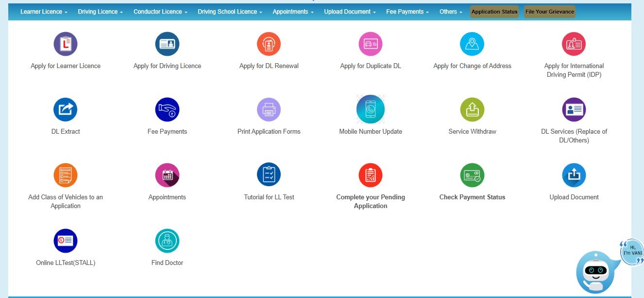Click the Application Status button
Viewport: 644px width, 298px height.
point(494,12)
